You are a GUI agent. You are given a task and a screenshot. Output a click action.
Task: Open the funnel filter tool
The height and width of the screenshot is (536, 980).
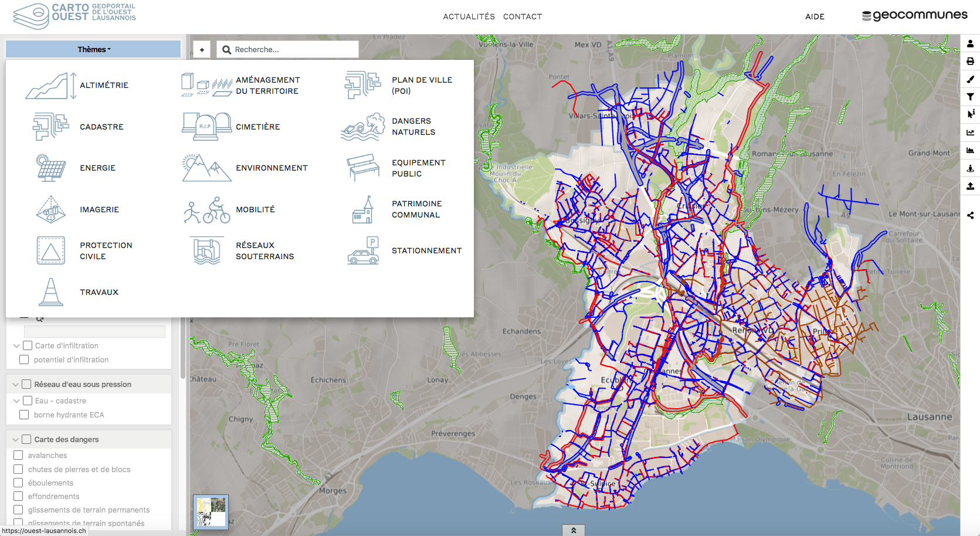click(x=970, y=97)
